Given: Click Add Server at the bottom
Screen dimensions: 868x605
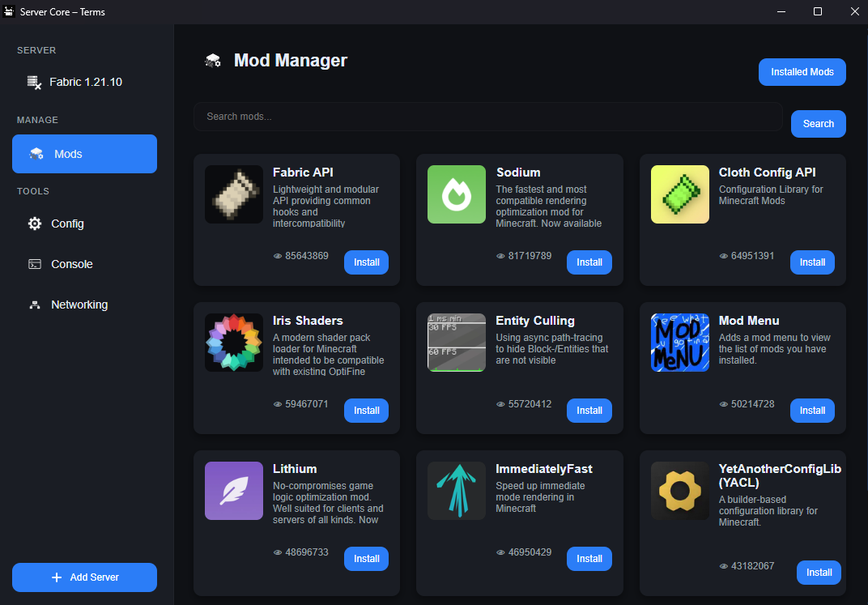Looking at the screenshot, I should [84, 577].
